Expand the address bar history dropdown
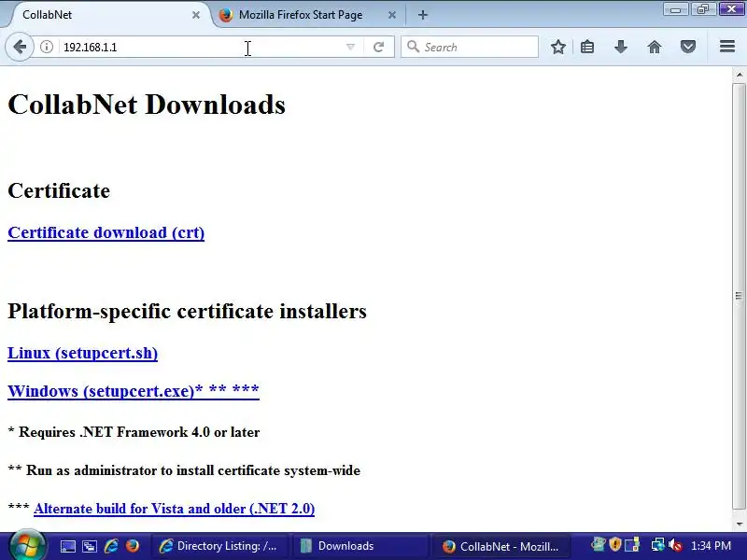This screenshot has height=560, width=747. click(350, 47)
